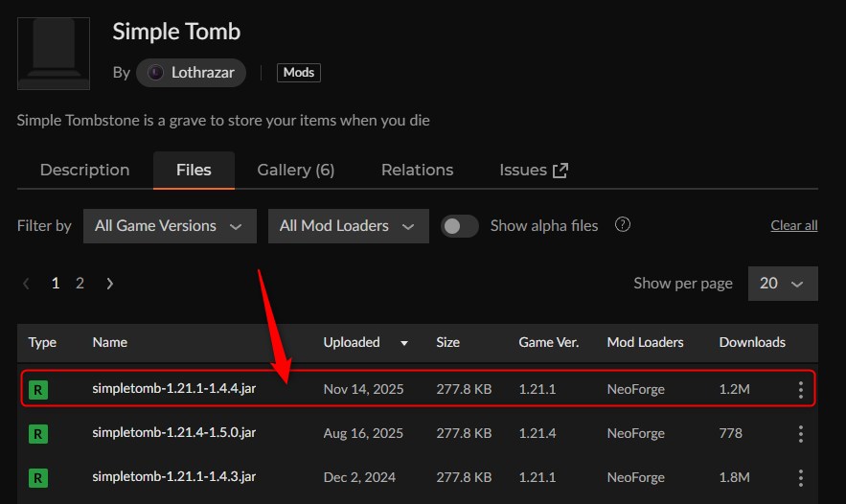Open Show per page 20 dropdown
The height and width of the screenshot is (504, 846).
(782, 284)
